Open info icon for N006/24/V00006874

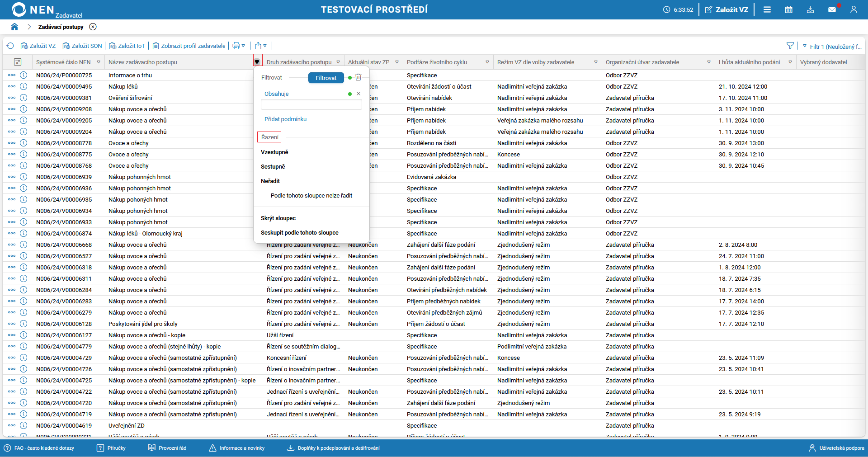(24, 233)
